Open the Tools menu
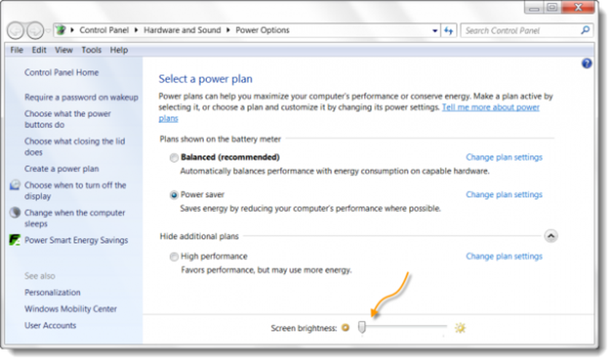614x364 pixels. pyautogui.click(x=91, y=50)
